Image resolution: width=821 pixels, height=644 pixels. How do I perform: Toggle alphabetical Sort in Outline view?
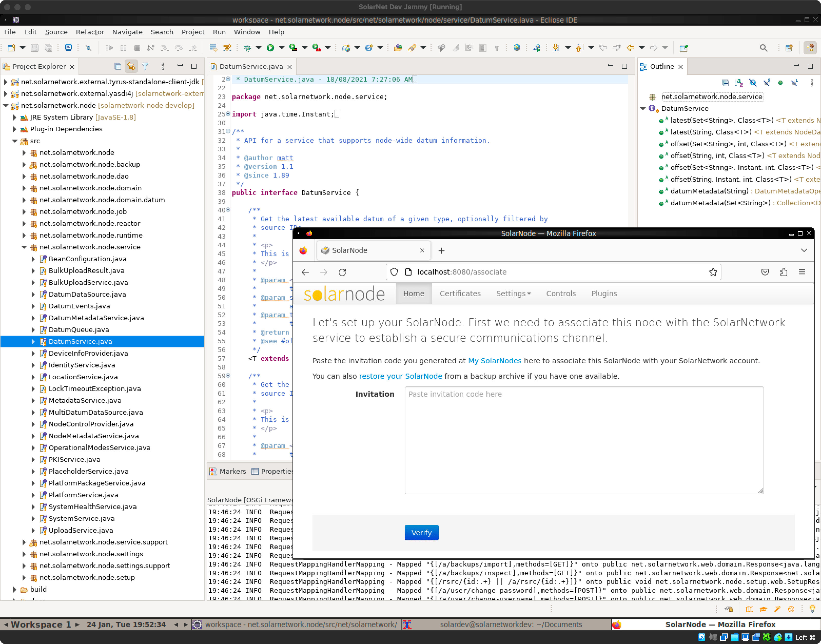point(739,83)
